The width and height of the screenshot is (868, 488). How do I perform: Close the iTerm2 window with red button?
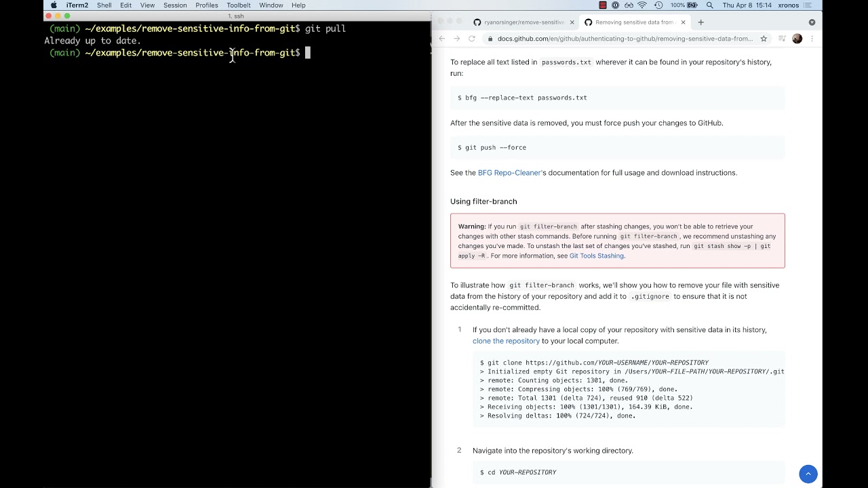pyautogui.click(x=48, y=16)
